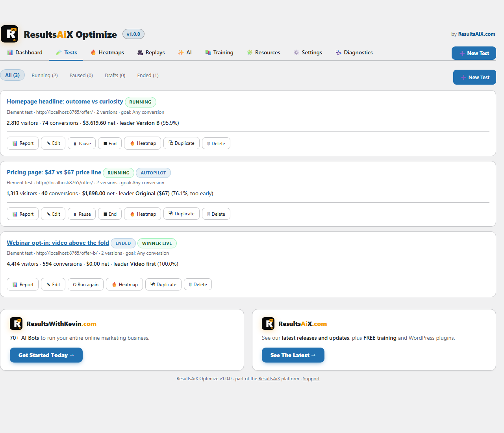This screenshot has height=433, width=504.
Task: Open the Settings tab
Action: click(308, 52)
